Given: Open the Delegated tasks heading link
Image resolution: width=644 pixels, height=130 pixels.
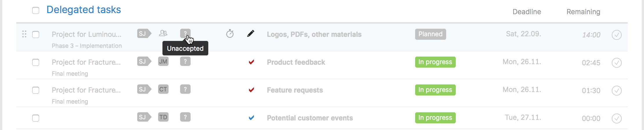Looking at the screenshot, I should [x=84, y=10].
